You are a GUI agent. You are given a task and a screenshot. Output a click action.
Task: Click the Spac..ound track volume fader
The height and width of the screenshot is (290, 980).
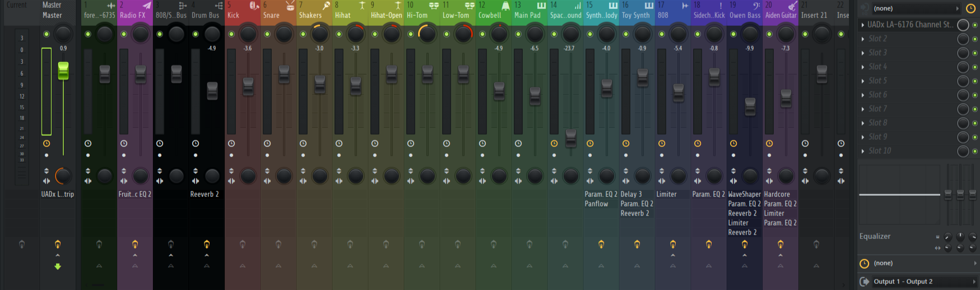(x=571, y=138)
